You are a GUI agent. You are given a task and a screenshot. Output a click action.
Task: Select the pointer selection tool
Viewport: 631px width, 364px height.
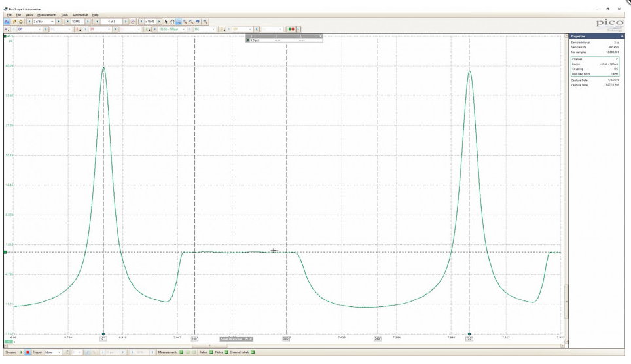pos(166,22)
